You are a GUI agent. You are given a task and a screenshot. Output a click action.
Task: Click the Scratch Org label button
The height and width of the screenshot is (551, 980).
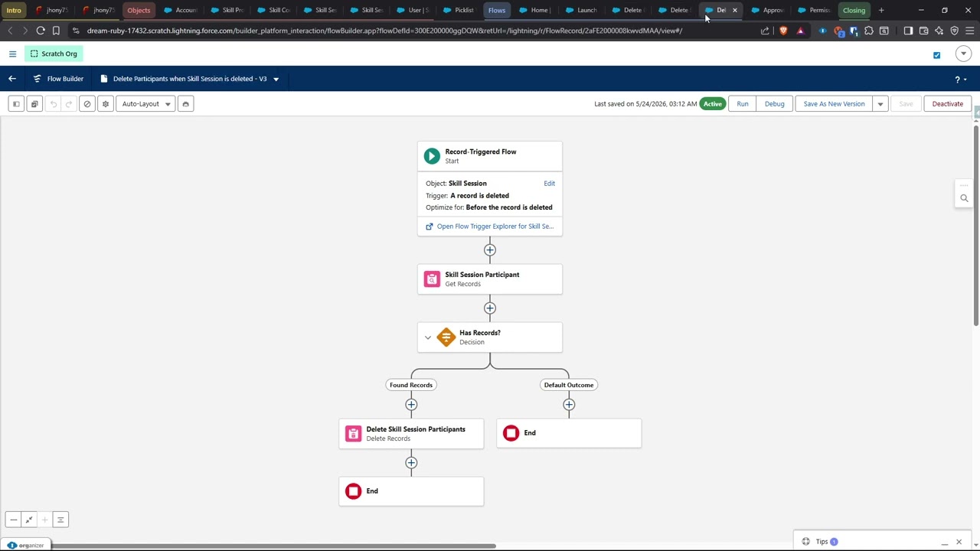coord(54,54)
